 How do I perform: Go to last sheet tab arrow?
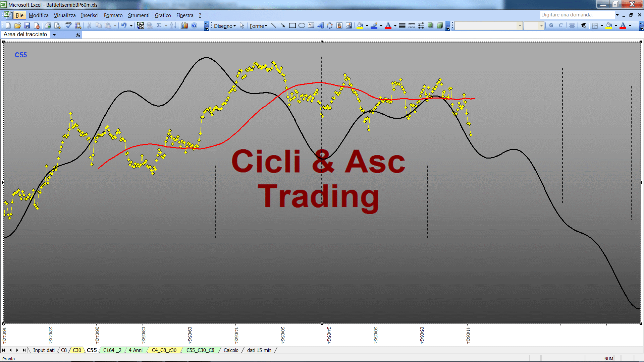24,350
